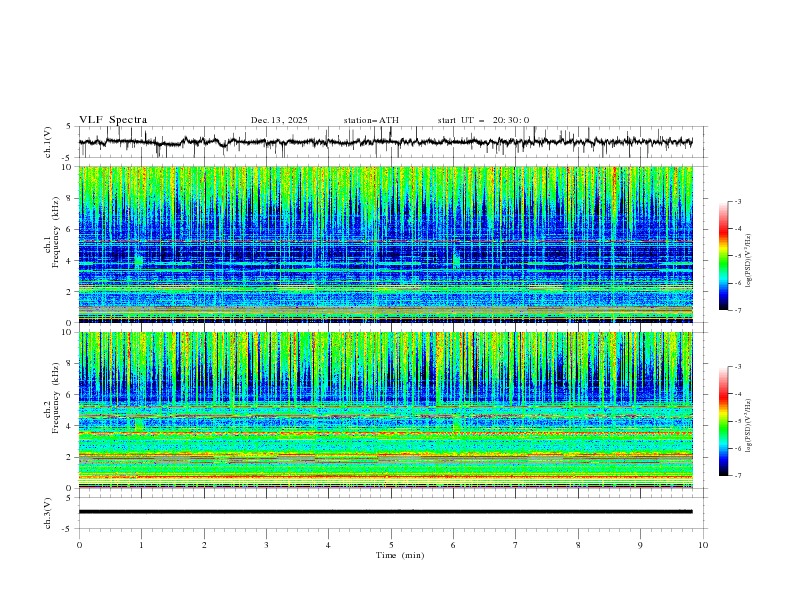
Task: Click the ch.1 frequency axis "2" tick label
Action: click(71, 291)
